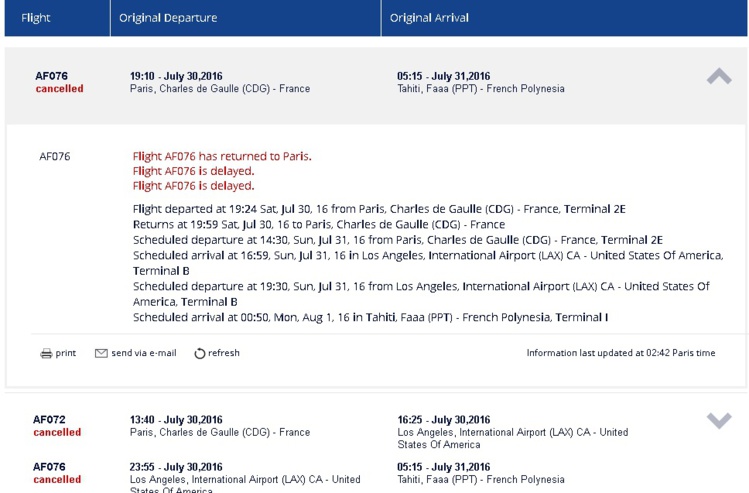Click the envelope icon for e-mail
This screenshot has height=493, width=749.
101,353
